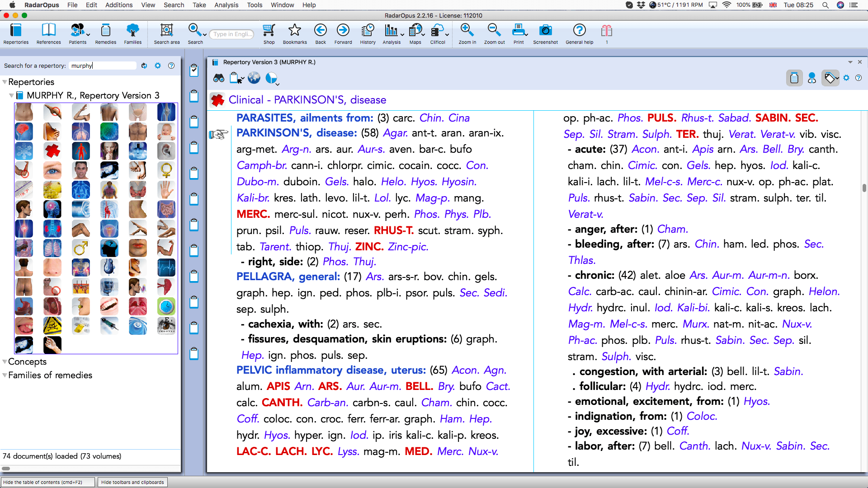Image resolution: width=868 pixels, height=488 pixels.
Task: Open PELVIC inflammatory disease, uterus rubric
Action: [331, 370]
